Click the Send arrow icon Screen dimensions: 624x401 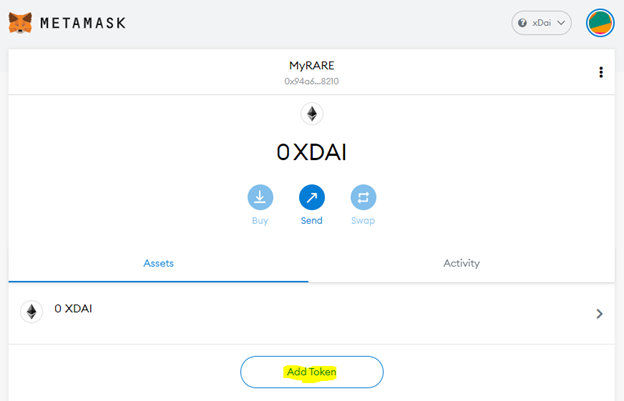[312, 197]
